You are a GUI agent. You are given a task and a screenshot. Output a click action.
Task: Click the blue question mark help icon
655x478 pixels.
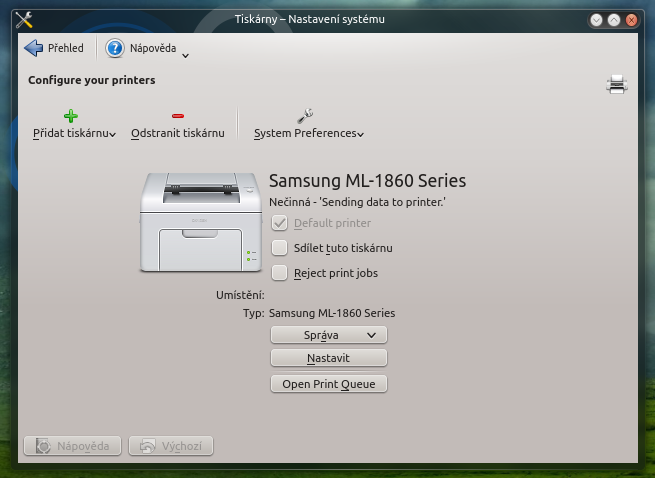tap(115, 48)
